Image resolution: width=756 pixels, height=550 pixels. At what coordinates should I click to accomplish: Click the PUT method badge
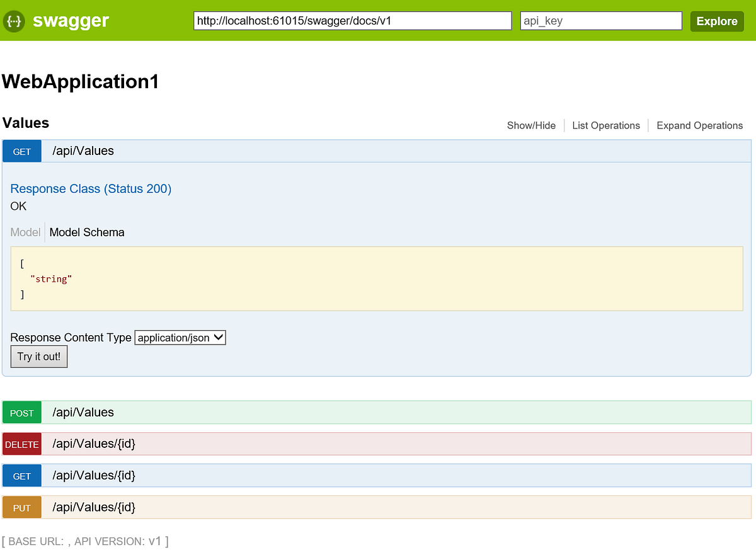[21, 507]
